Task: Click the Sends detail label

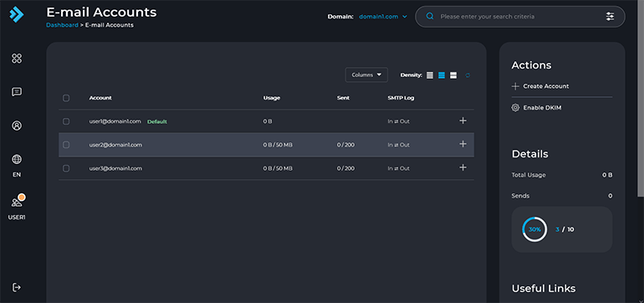Action: pyautogui.click(x=520, y=196)
